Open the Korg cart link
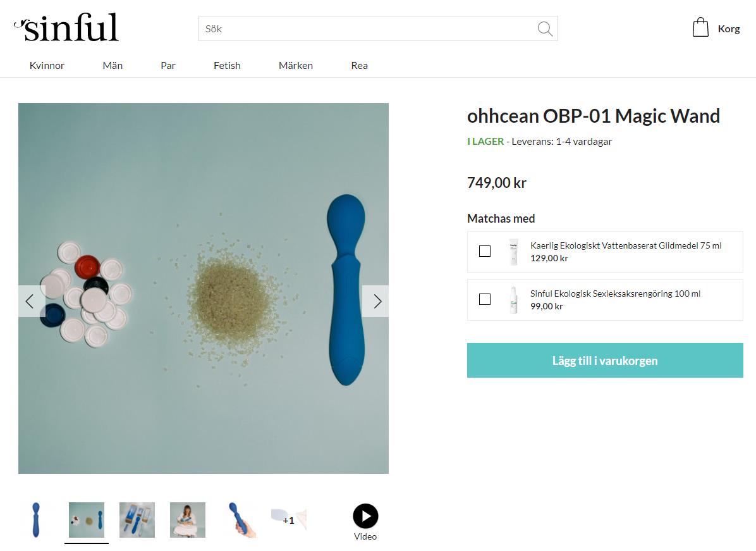Image resolution: width=756 pixels, height=551 pixels. coord(729,29)
